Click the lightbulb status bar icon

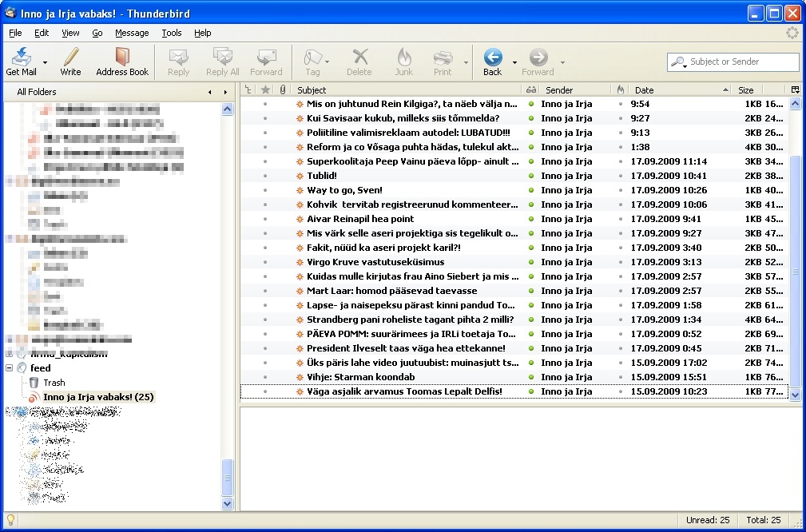(x=10, y=520)
